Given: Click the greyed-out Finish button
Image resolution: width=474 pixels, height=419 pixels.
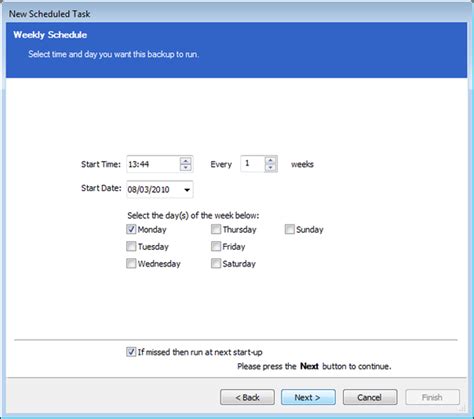Looking at the screenshot, I should 432,397.
